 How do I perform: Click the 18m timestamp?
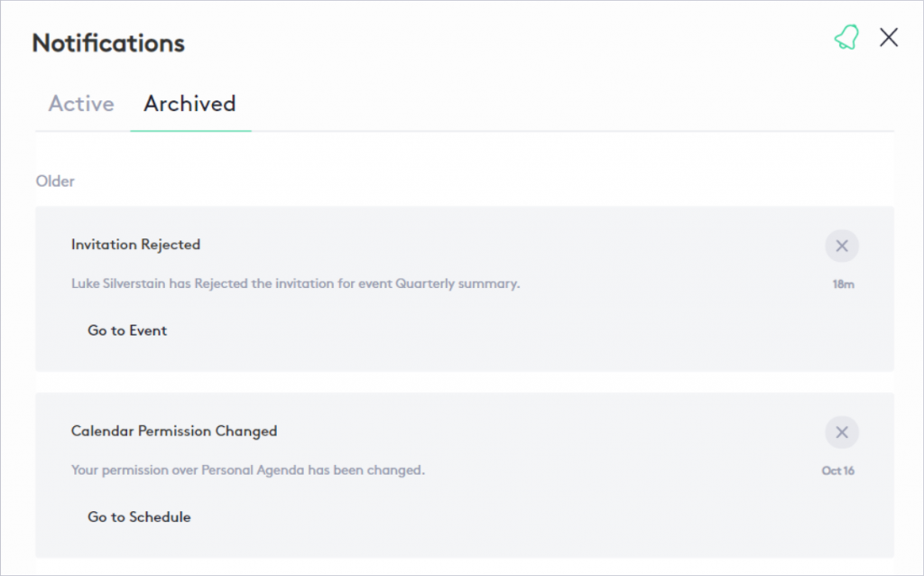843,284
